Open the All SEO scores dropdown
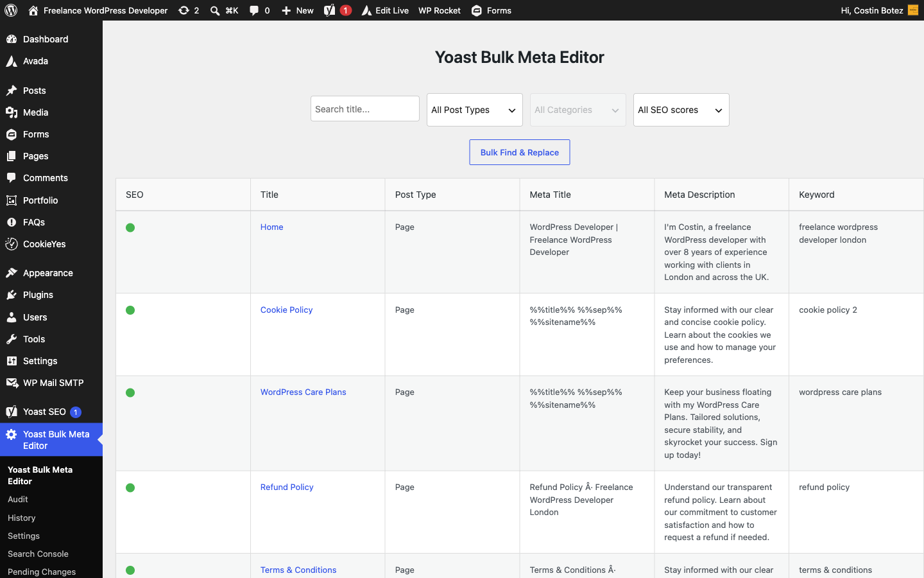This screenshot has height=578, width=924. [x=681, y=110]
